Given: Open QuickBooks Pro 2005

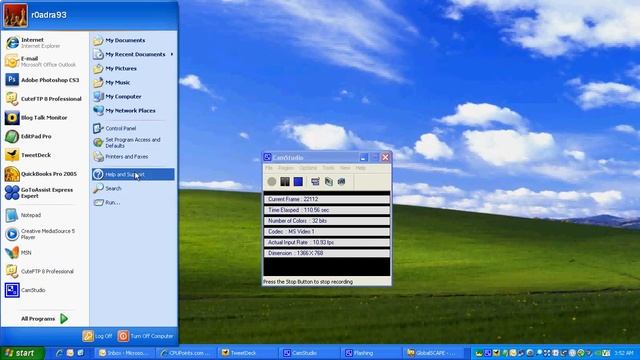Looking at the screenshot, I should click(x=44, y=174).
